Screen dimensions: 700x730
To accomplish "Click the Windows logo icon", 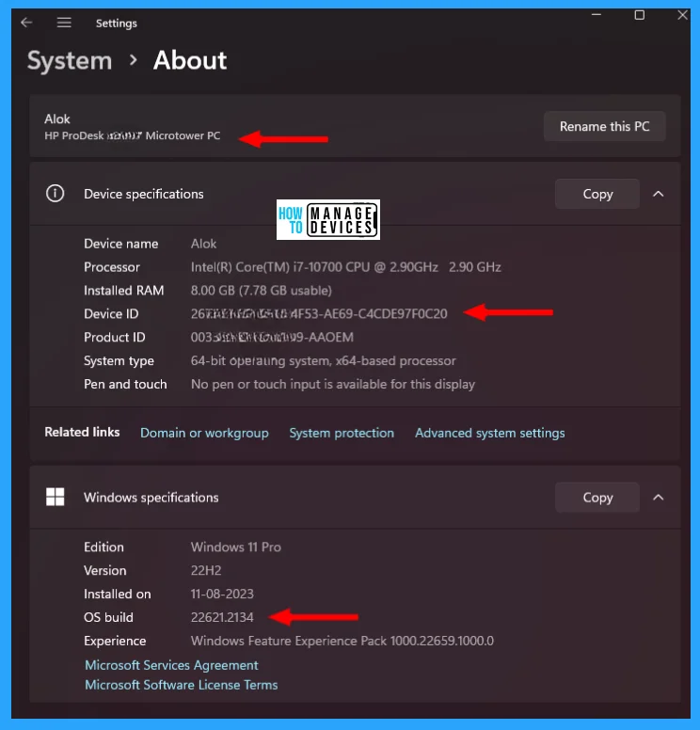I will tap(55, 497).
